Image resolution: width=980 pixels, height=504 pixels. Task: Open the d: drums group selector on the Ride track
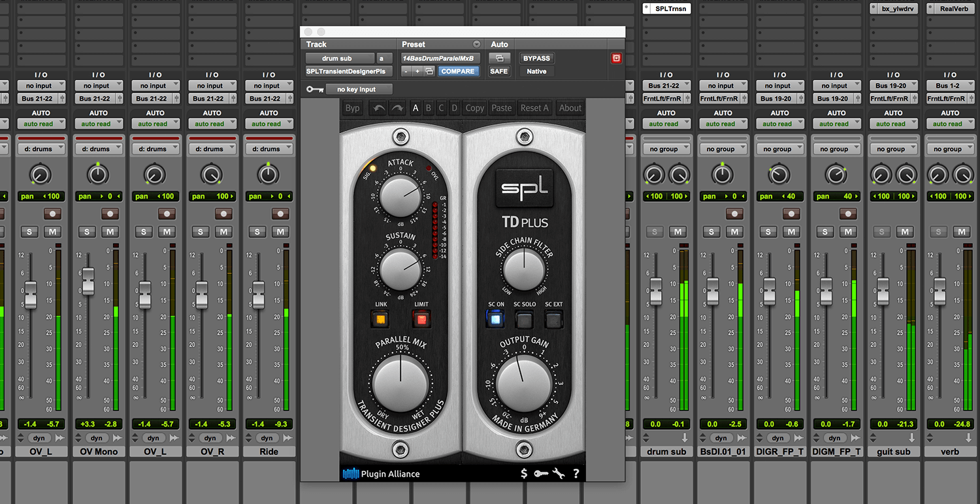click(269, 149)
